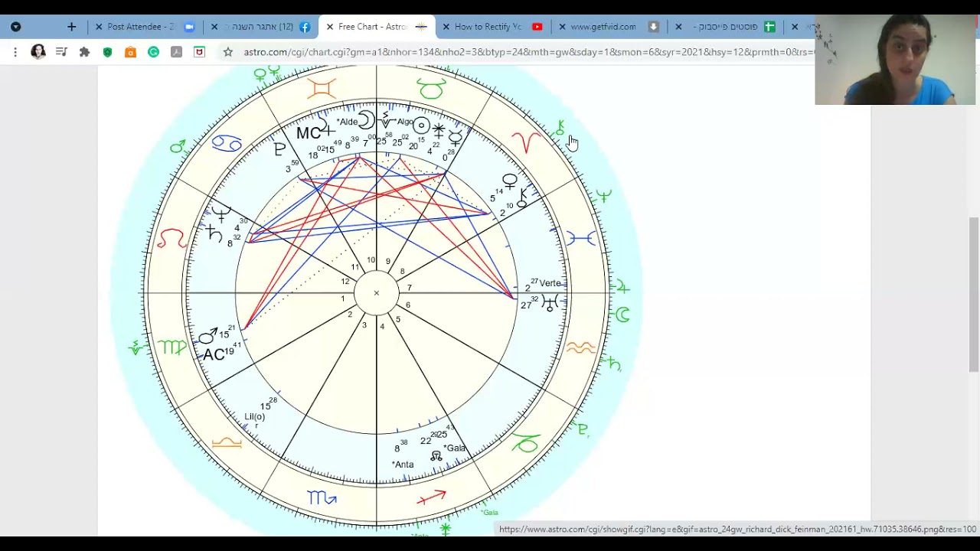Screen dimensions: 980x551
Task: Click the red Sagittarius arrow glyph
Action: (431, 497)
